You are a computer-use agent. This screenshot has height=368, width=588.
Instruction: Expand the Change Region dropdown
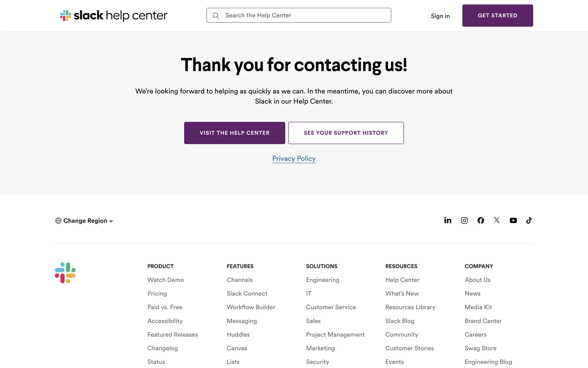pyautogui.click(x=88, y=221)
